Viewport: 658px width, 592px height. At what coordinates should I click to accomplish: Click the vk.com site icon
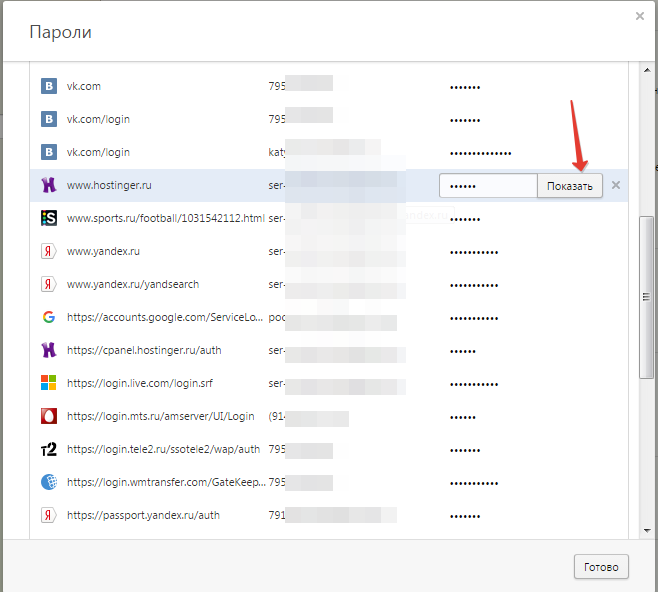(x=49, y=86)
